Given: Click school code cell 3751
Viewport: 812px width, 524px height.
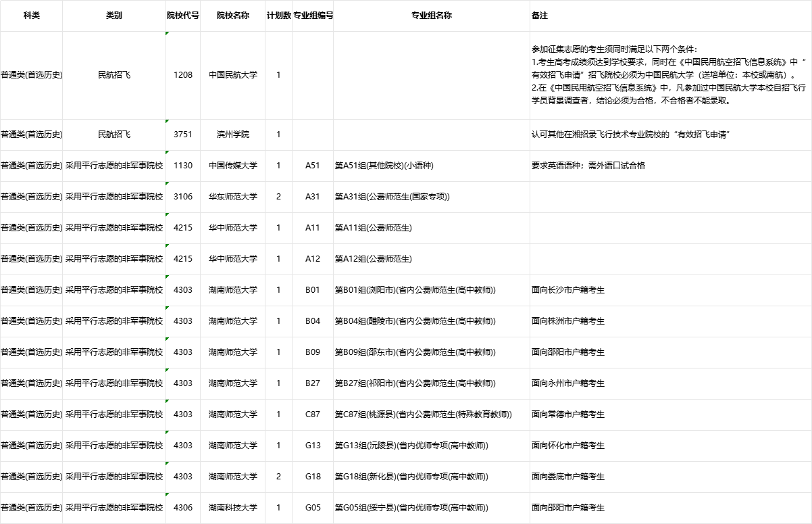Looking at the screenshot, I should [x=182, y=135].
